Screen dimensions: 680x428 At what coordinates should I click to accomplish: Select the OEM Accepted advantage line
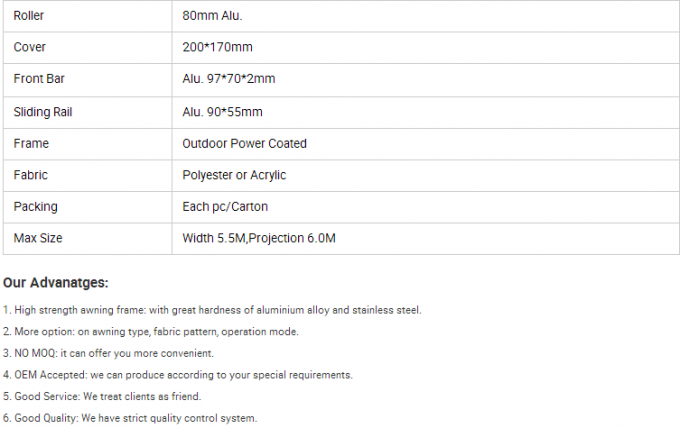coord(178,375)
